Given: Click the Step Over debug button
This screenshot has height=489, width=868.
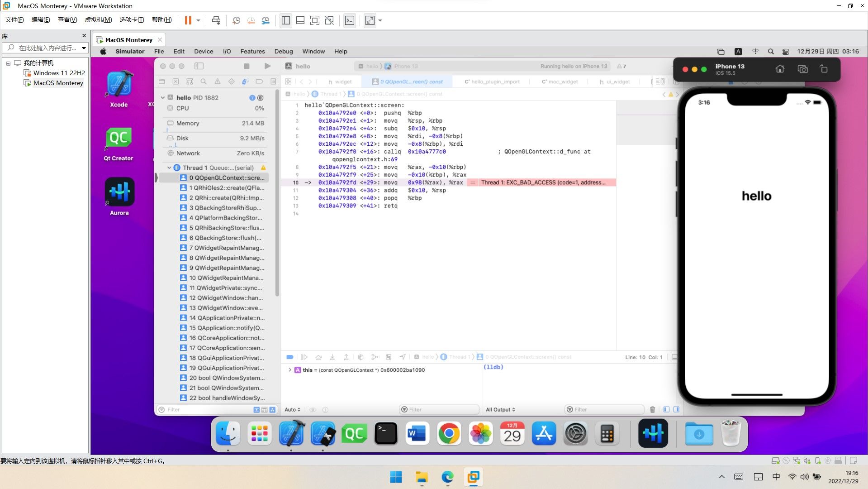Looking at the screenshot, I should pos(318,357).
